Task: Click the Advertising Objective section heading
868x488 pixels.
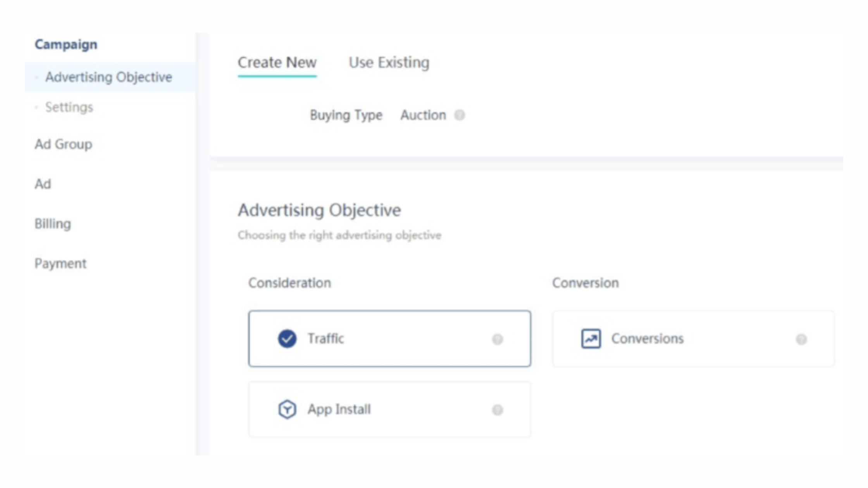Action: (x=319, y=210)
